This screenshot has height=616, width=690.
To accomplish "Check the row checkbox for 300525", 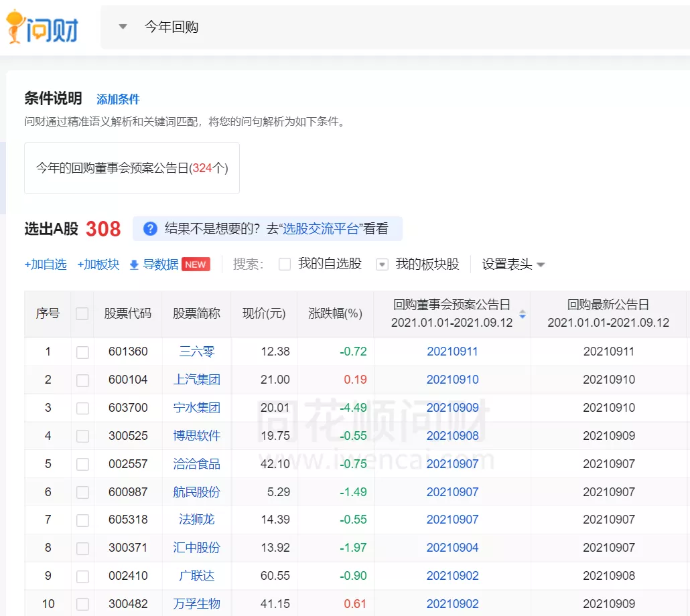I will coord(82,436).
